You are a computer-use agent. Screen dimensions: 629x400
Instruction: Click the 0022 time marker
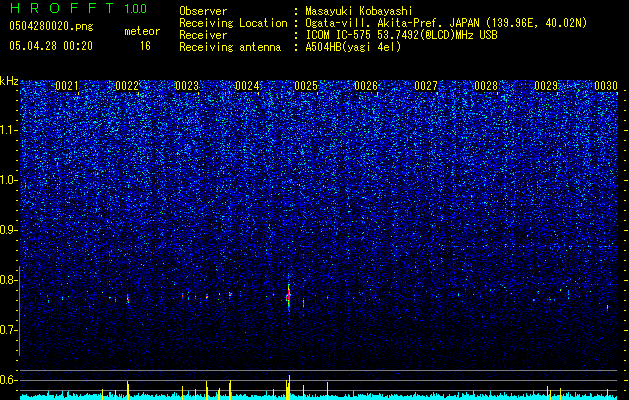pyautogui.click(x=127, y=86)
